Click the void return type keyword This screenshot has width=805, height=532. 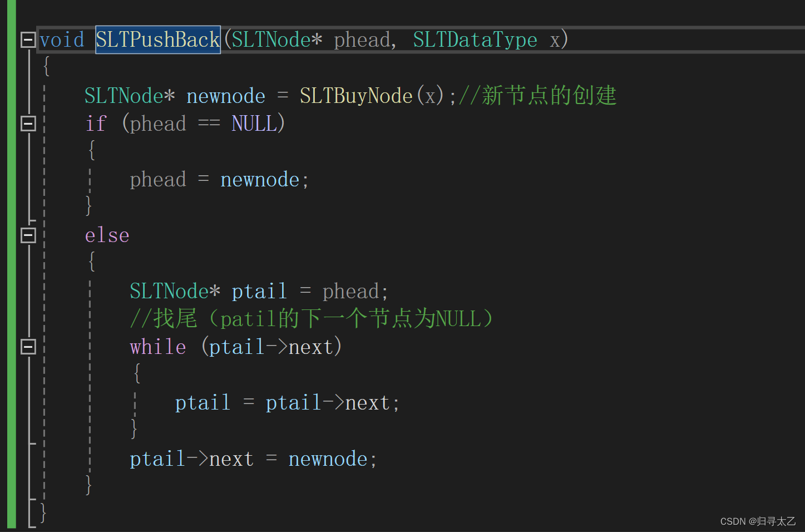[62, 40]
